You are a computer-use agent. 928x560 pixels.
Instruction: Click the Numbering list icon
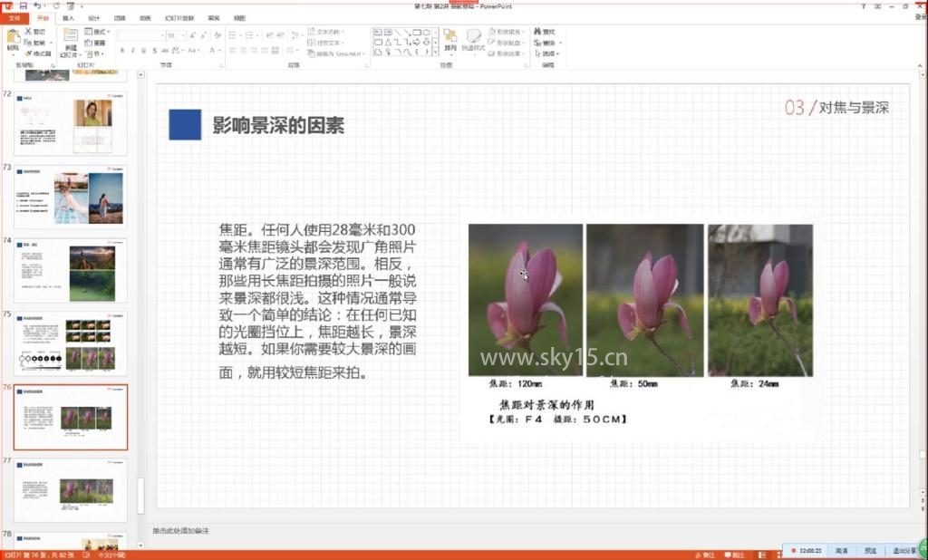pos(251,35)
